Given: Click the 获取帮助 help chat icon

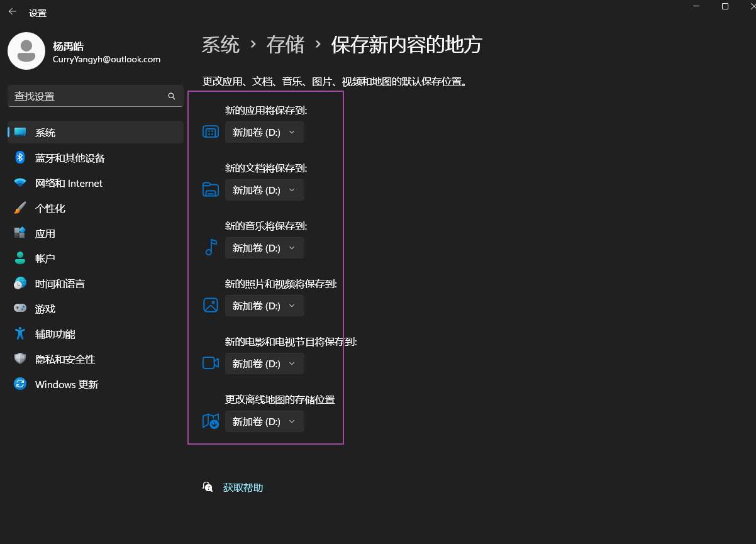Looking at the screenshot, I should tap(208, 487).
